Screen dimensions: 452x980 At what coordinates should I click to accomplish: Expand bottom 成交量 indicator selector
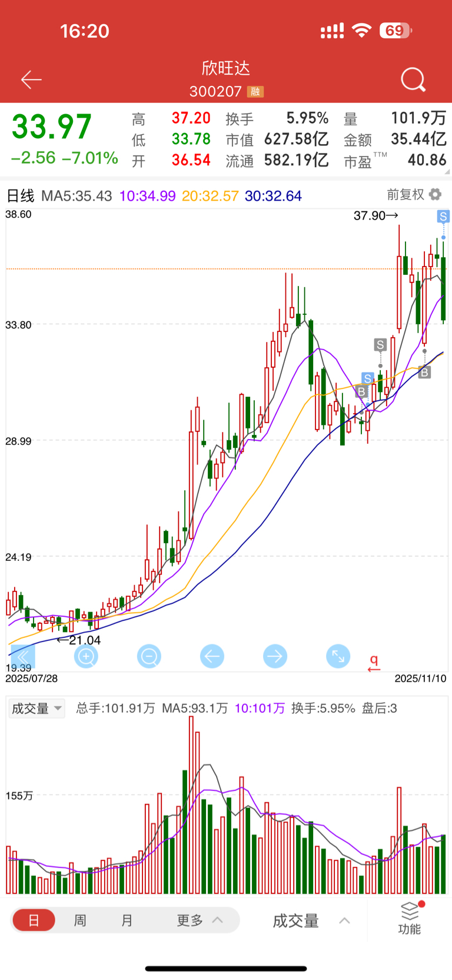311,921
